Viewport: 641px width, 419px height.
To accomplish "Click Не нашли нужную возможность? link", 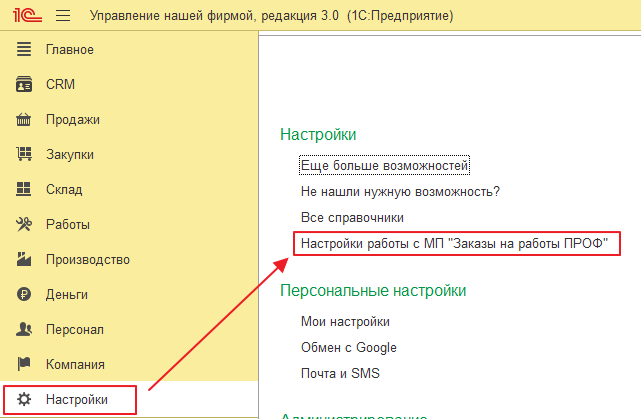I will (400, 191).
